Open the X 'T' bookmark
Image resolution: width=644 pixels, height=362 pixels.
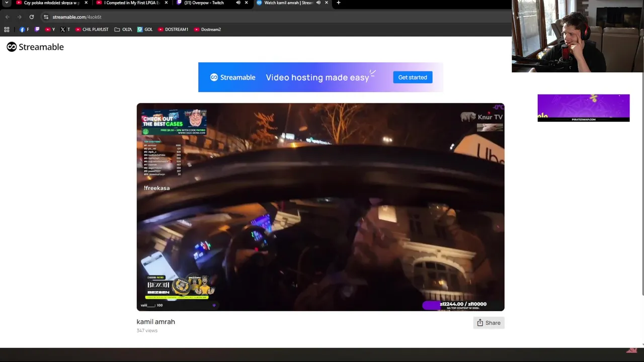pyautogui.click(x=65, y=30)
